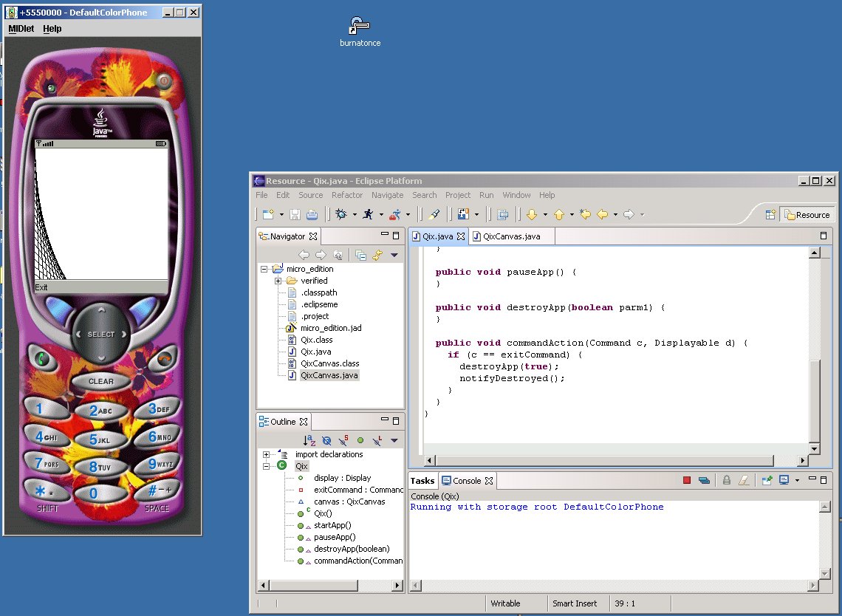Click the Clear Console eraser icon
The width and height of the screenshot is (842, 616).
pos(744,480)
